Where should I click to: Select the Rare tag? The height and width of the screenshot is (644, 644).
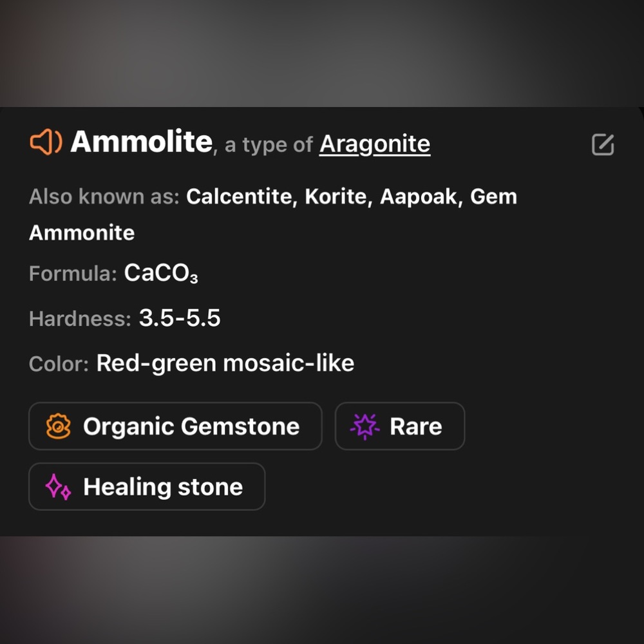click(400, 426)
